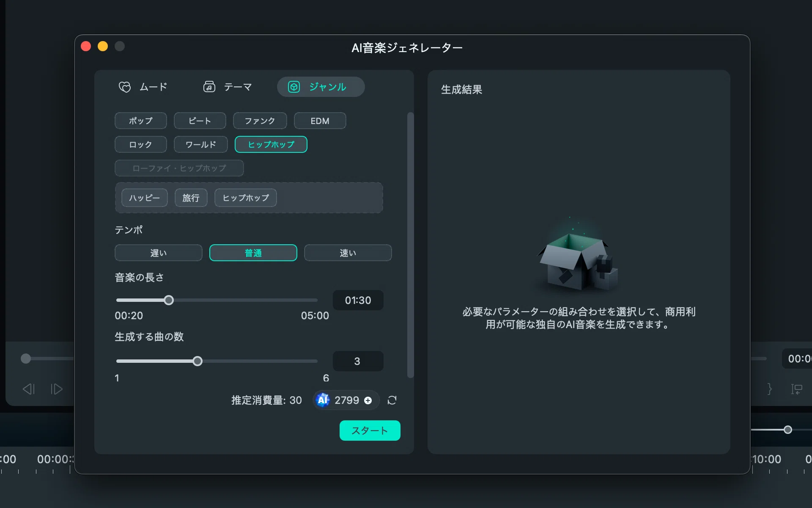The height and width of the screenshot is (508, 812).
Task: Choose the ポップ genre
Action: [141, 121]
